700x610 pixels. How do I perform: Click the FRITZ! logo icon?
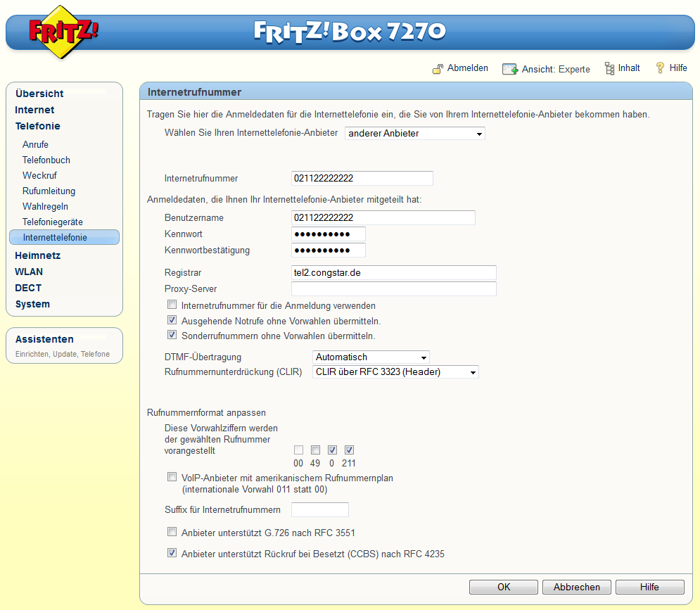pyautogui.click(x=63, y=32)
